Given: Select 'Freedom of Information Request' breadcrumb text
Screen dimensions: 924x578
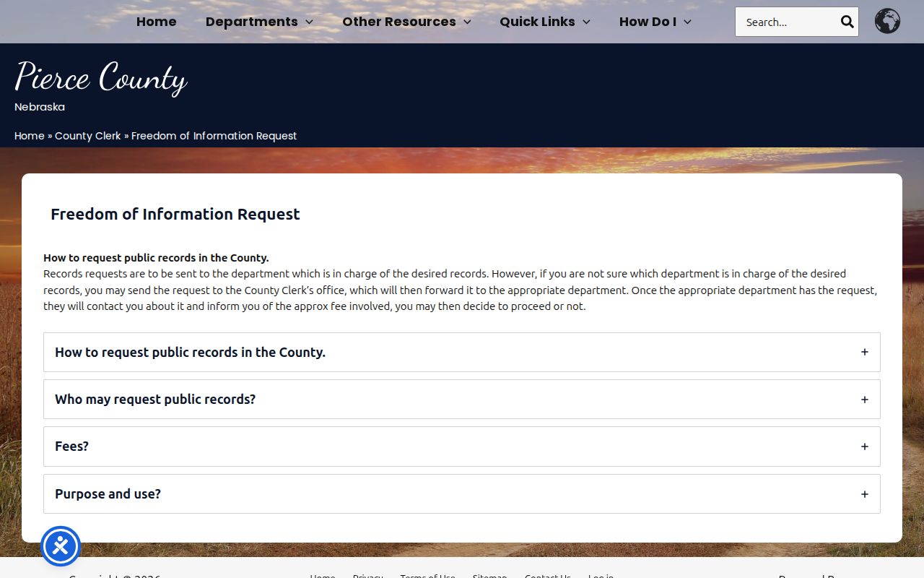Looking at the screenshot, I should pyautogui.click(x=214, y=136).
